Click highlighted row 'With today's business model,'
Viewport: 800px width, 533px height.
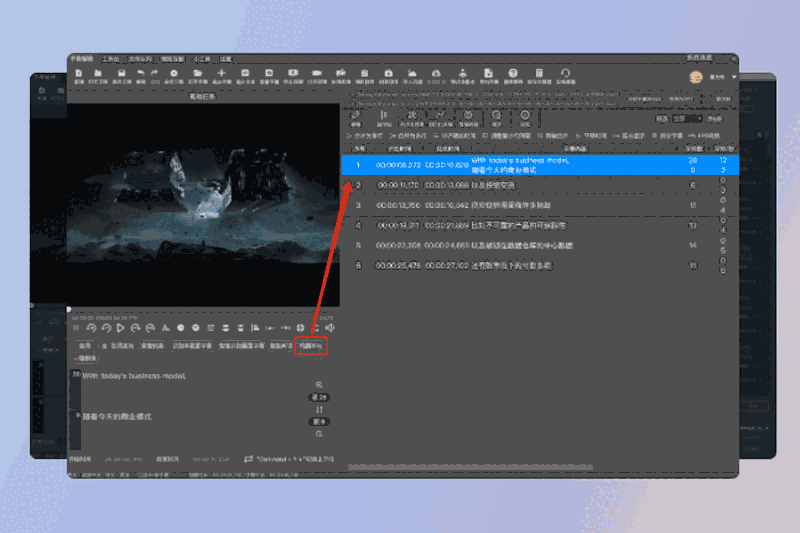pos(540,165)
